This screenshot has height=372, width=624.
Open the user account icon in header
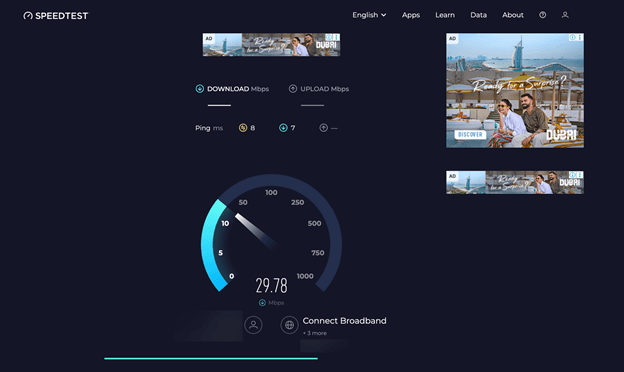coord(565,15)
